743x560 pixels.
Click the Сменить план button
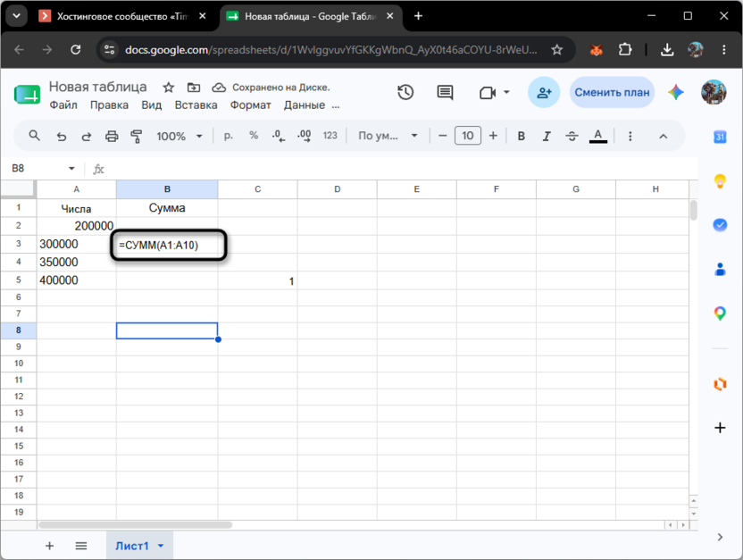[x=612, y=92]
